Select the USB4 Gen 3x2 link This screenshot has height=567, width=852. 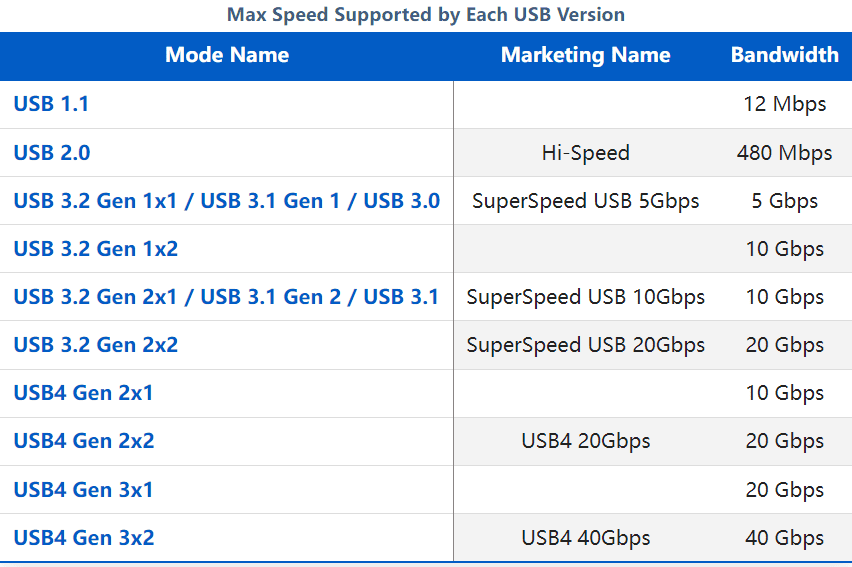click(x=84, y=538)
